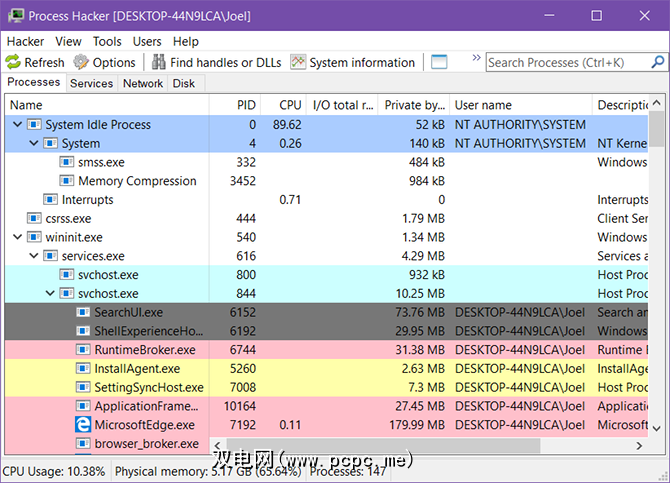Click the SettingSyncHost.exe process icon
This screenshot has width=670, height=483.
[83, 387]
